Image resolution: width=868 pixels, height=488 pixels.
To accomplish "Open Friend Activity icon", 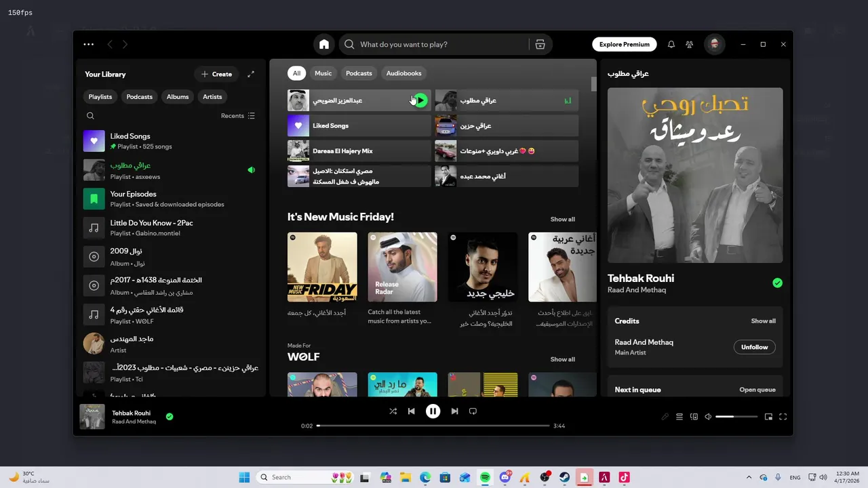I will (689, 44).
